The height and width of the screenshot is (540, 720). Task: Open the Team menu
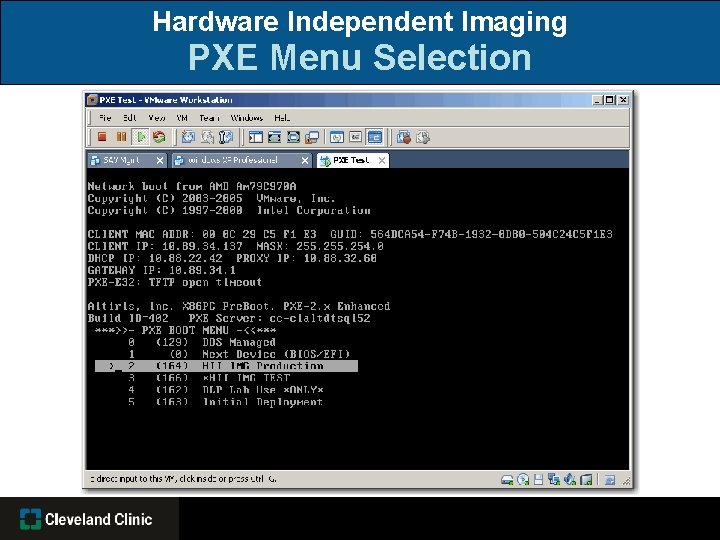coord(209,118)
